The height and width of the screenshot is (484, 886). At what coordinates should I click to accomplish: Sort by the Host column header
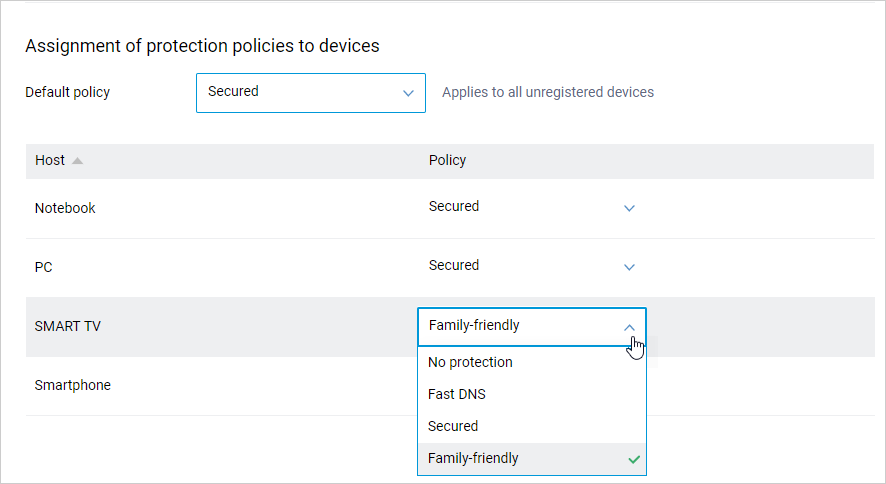[50, 160]
